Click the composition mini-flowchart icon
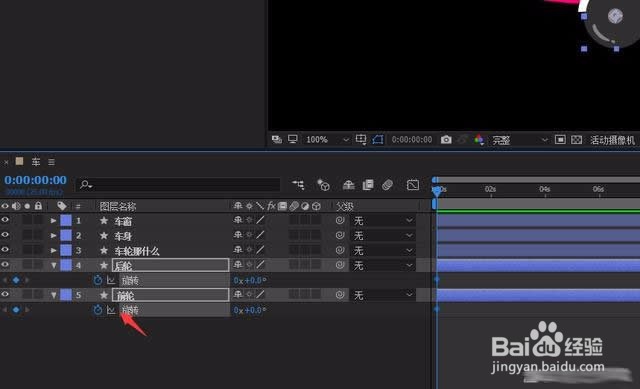Screen dimensions: 640x389 pyautogui.click(x=298, y=185)
